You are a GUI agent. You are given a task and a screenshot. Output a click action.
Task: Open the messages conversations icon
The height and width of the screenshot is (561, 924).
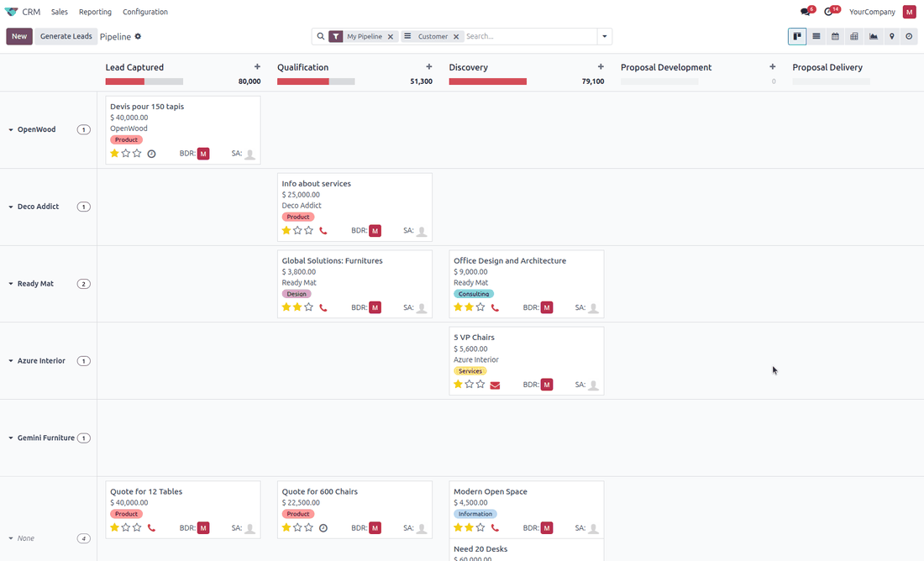pos(805,12)
